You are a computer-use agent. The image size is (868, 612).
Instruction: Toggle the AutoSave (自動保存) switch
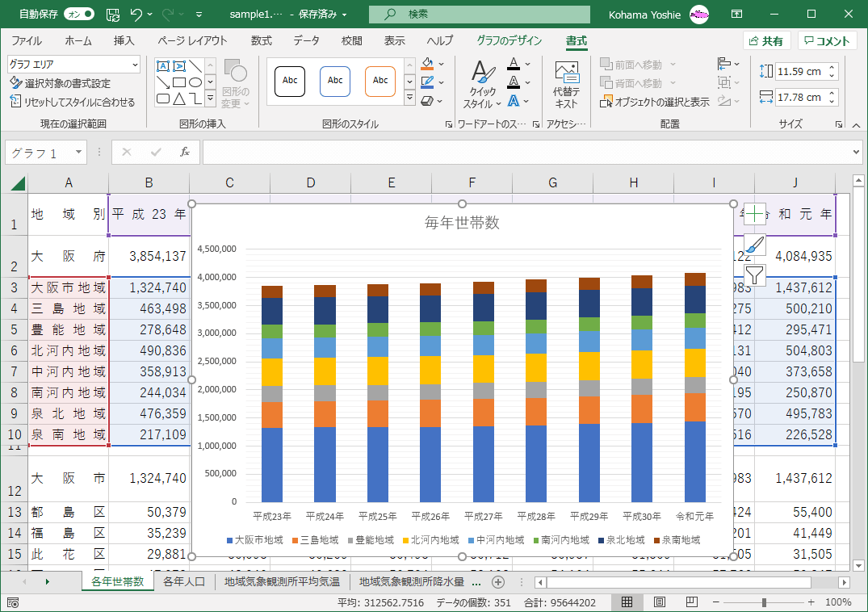(x=78, y=15)
